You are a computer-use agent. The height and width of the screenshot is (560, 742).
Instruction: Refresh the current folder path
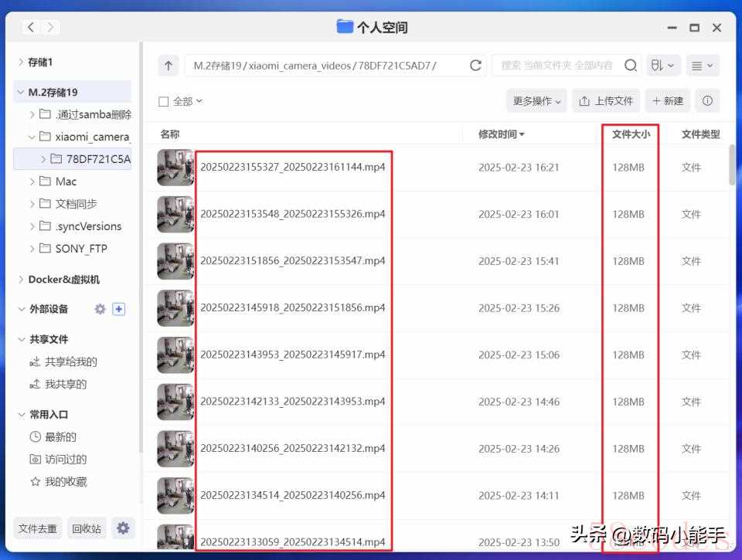point(475,66)
